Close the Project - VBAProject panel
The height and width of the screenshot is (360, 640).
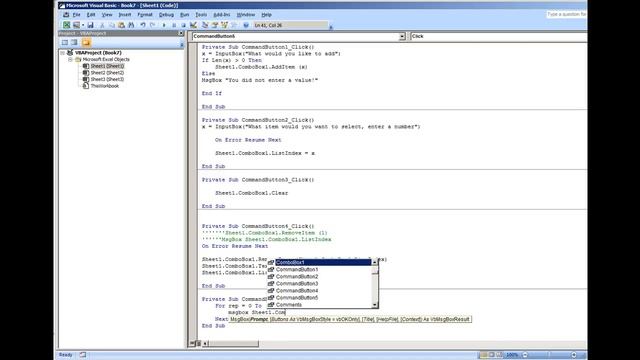click(181, 33)
